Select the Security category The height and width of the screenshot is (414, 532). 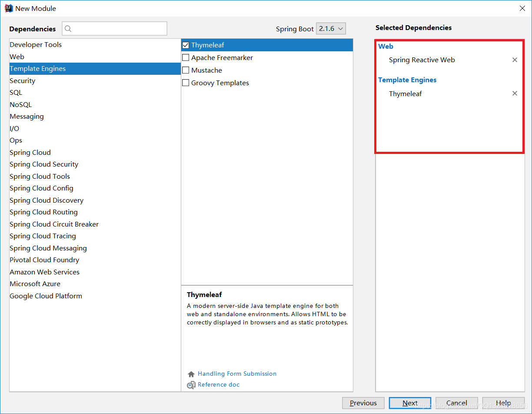click(x=95, y=81)
